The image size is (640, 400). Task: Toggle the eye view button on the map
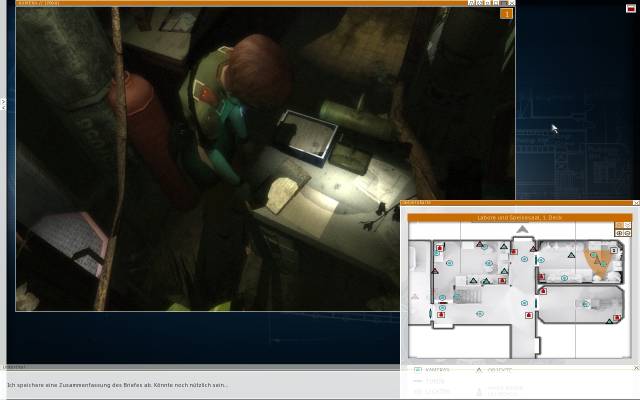619,232
